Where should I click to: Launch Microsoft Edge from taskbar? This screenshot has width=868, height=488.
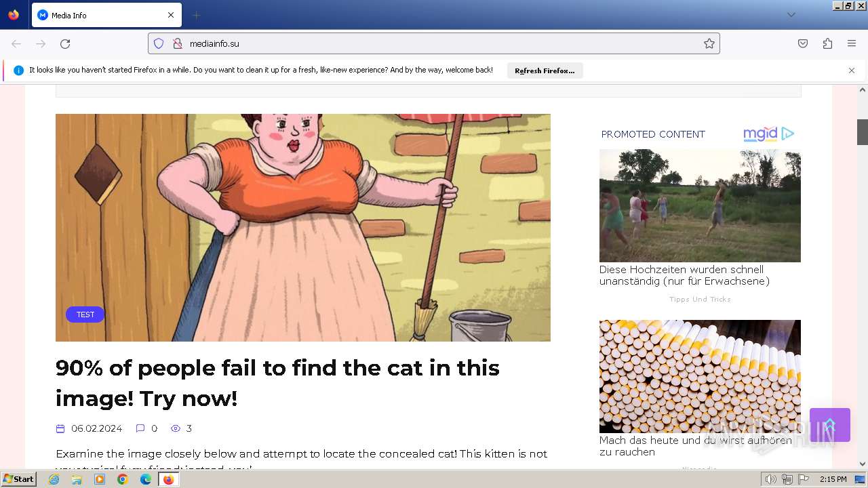pyautogui.click(x=146, y=479)
